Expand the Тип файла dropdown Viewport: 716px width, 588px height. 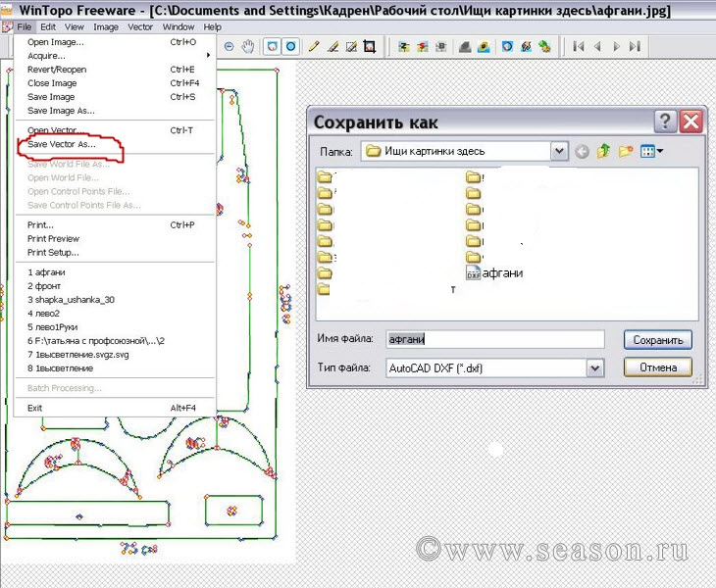pyautogui.click(x=594, y=367)
